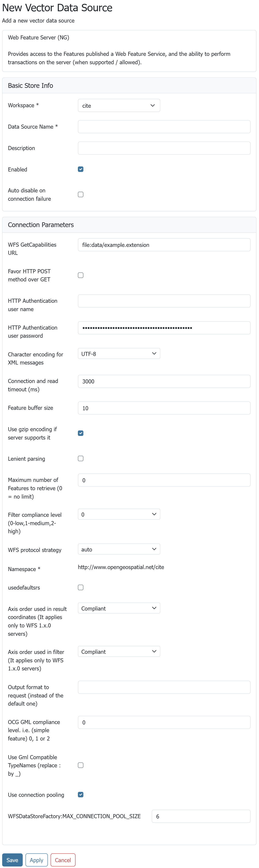Click the HTTP Authentication user password field

164,328
